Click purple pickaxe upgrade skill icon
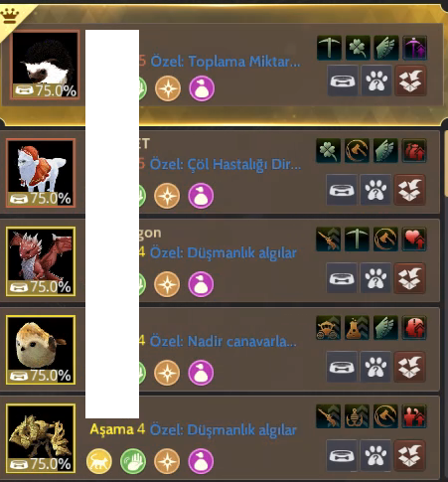 click(415, 48)
